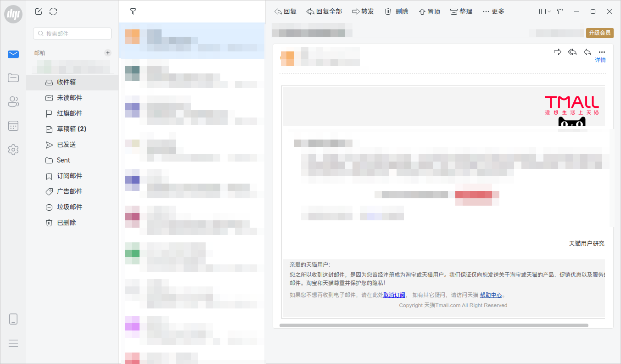Viewport: 621px width, 364px height.
Task: Click the email body horizontal scrollbar
Action: 434,325
